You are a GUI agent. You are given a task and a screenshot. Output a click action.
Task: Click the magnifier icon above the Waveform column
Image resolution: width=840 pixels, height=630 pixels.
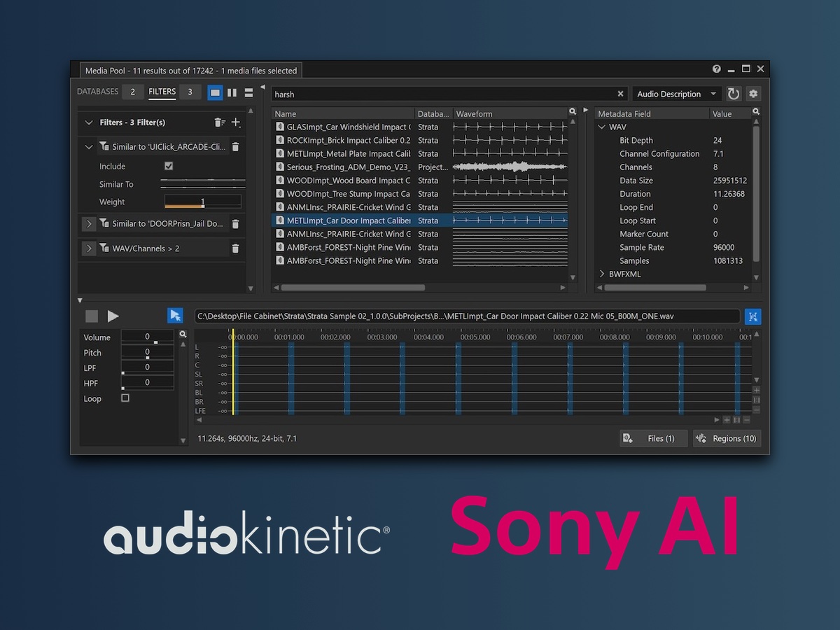tap(573, 112)
